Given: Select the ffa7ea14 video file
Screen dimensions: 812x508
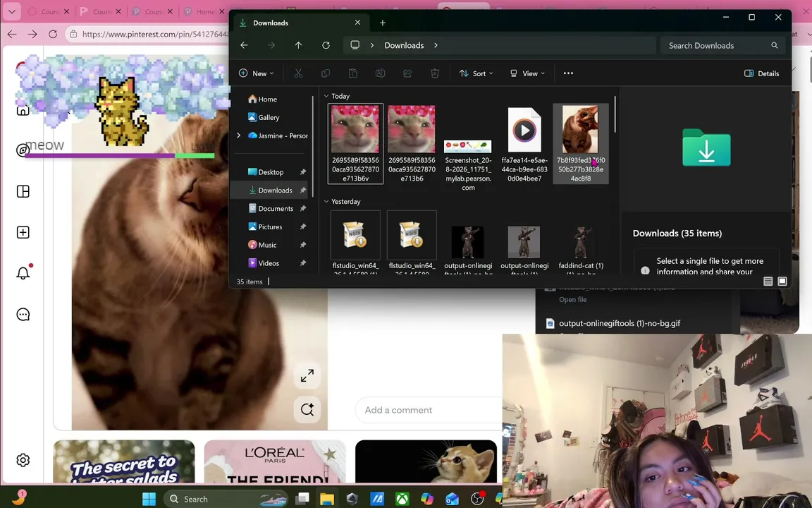Looking at the screenshot, I should [524, 144].
